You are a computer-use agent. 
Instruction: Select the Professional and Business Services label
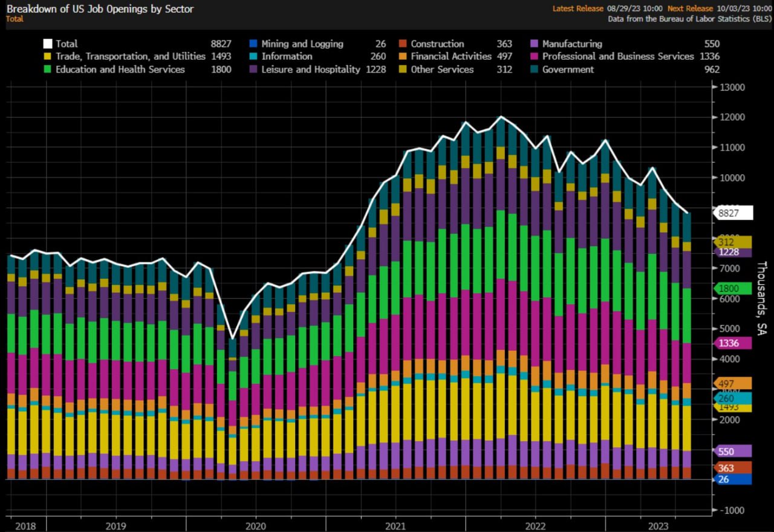point(617,56)
